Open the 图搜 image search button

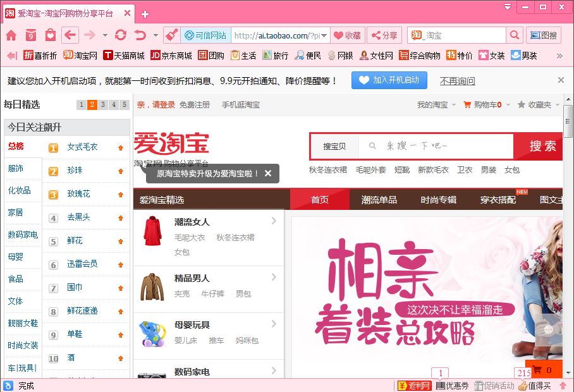544,35
